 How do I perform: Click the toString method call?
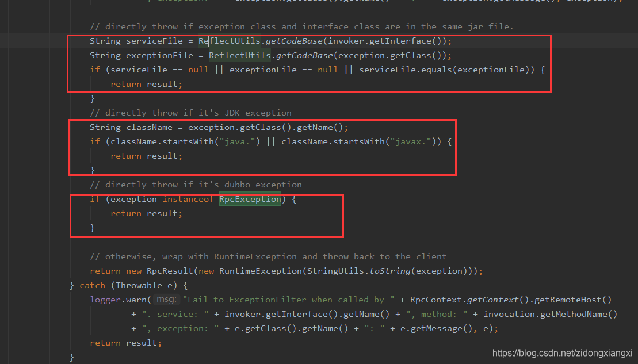pyautogui.click(x=390, y=271)
